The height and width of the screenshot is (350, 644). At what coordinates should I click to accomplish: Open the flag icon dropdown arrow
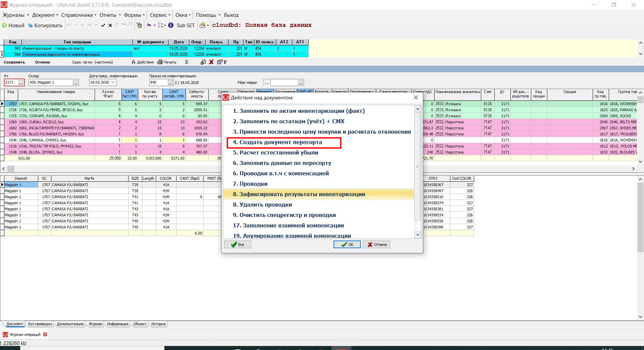pos(154,25)
